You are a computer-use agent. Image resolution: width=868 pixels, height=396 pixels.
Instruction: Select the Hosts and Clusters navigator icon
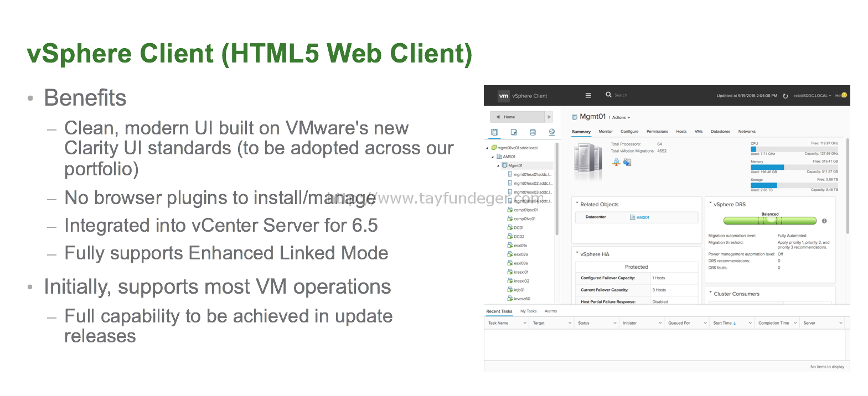pyautogui.click(x=494, y=132)
